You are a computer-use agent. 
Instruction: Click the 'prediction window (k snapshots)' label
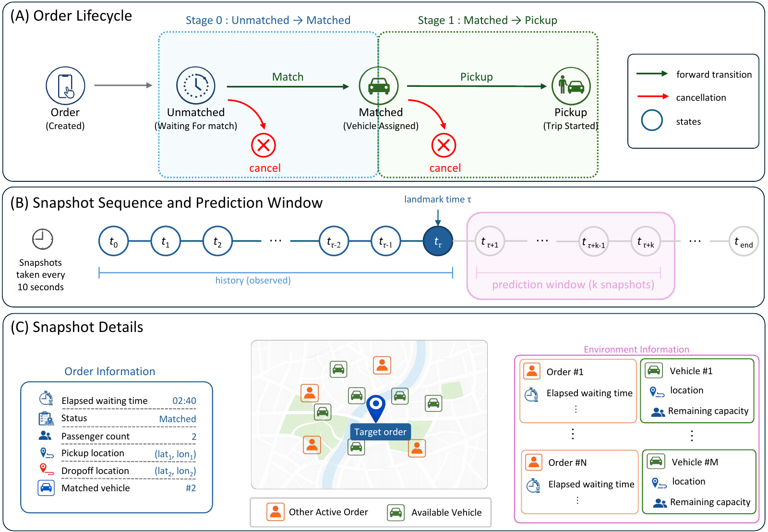tap(573, 284)
